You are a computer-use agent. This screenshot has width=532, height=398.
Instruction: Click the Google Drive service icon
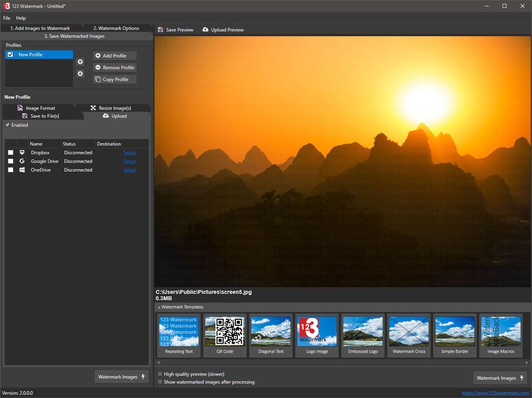[22, 161]
